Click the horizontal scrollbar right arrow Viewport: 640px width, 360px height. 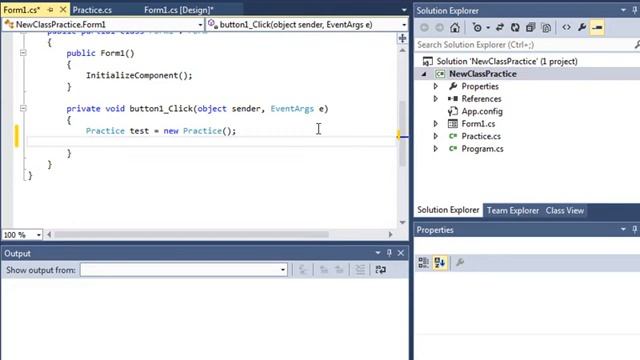tap(390, 235)
